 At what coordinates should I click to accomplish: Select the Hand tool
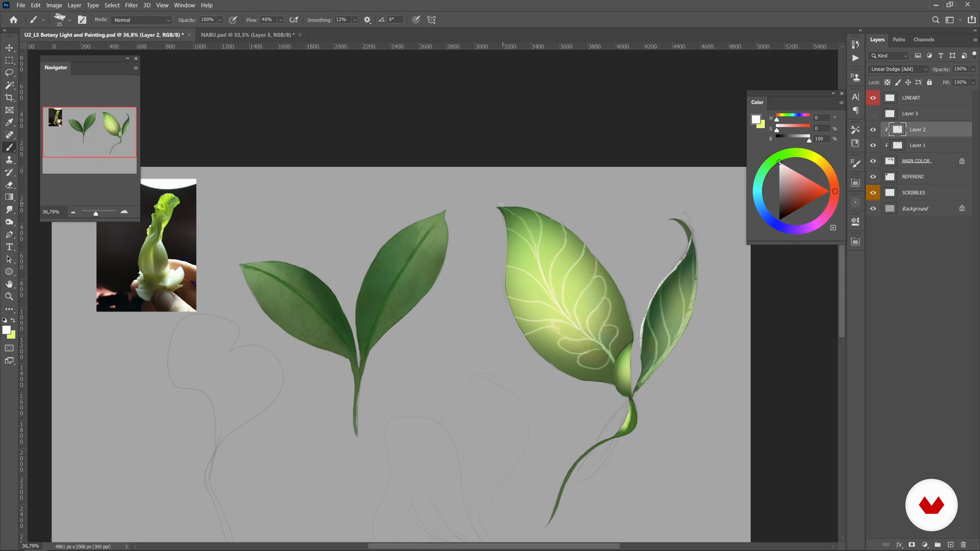9,284
